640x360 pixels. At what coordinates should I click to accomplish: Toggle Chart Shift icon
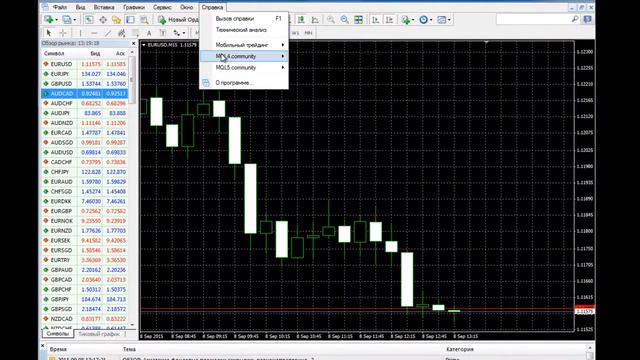coord(389,20)
